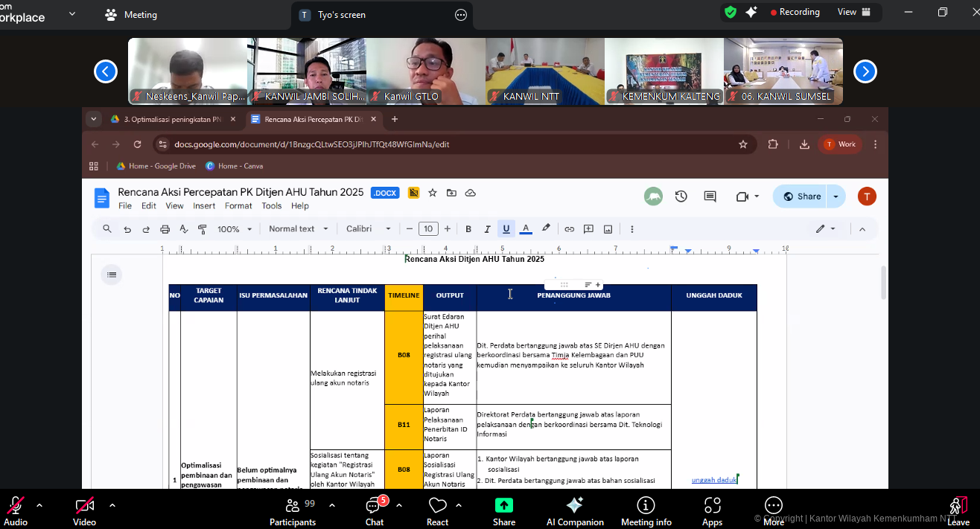Open a new browser tab
This screenshot has width=980, height=529.
click(395, 119)
